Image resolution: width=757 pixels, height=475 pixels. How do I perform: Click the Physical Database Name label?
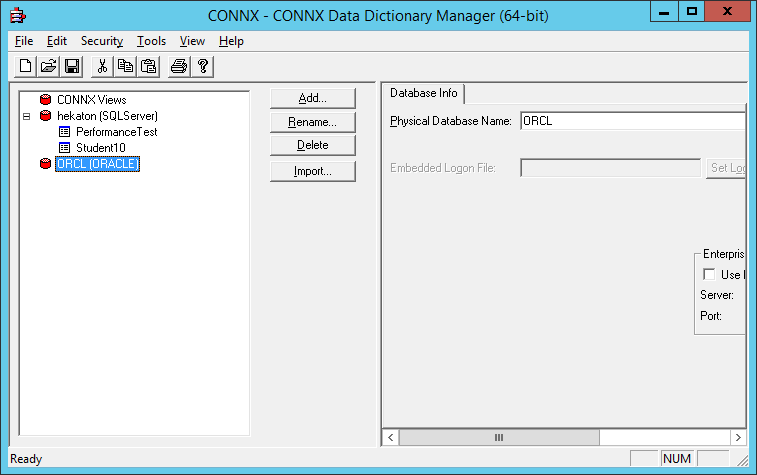click(x=450, y=121)
